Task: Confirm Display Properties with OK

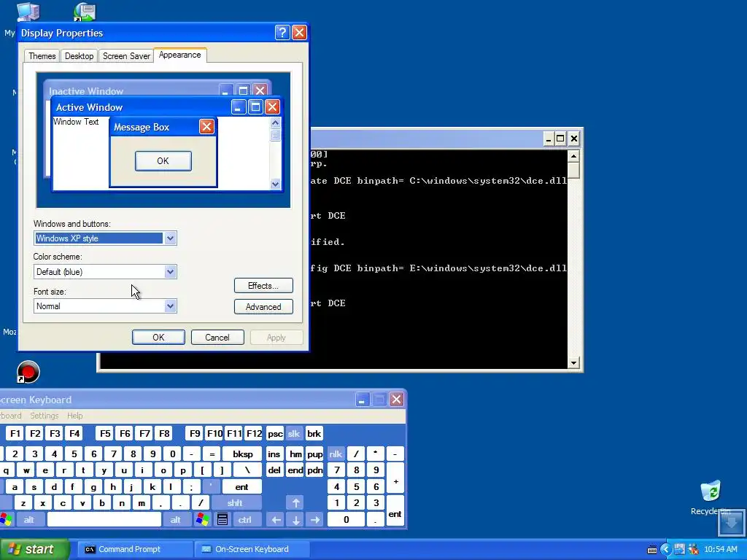Action: [158, 337]
